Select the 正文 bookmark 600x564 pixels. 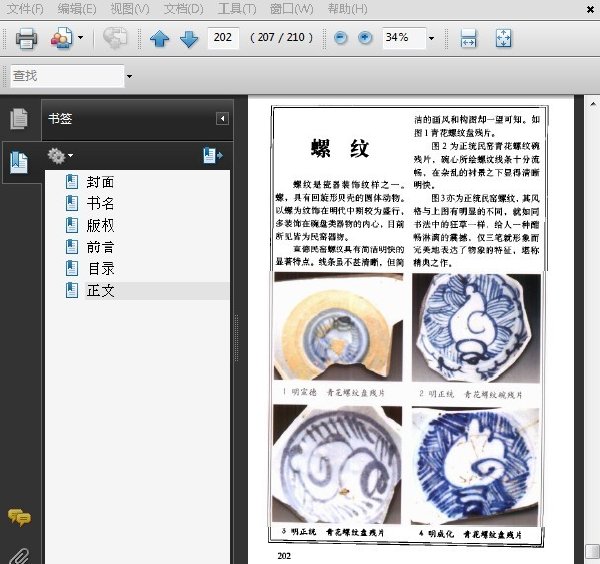click(x=100, y=290)
